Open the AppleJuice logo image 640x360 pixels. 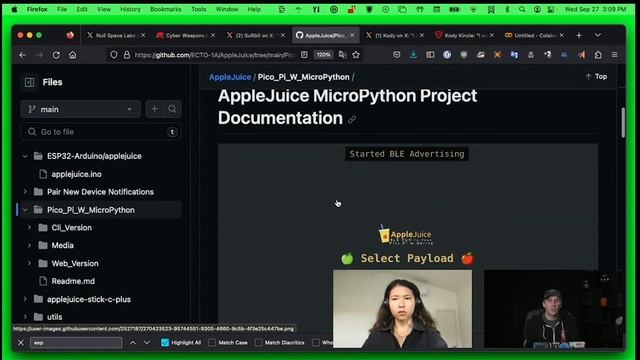tap(405, 235)
